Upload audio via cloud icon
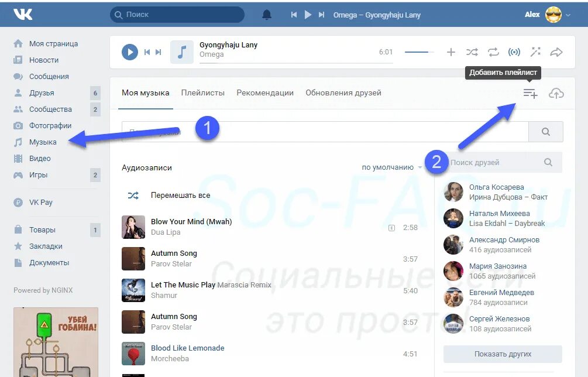Image resolution: width=588 pixels, height=377 pixels. (x=556, y=94)
